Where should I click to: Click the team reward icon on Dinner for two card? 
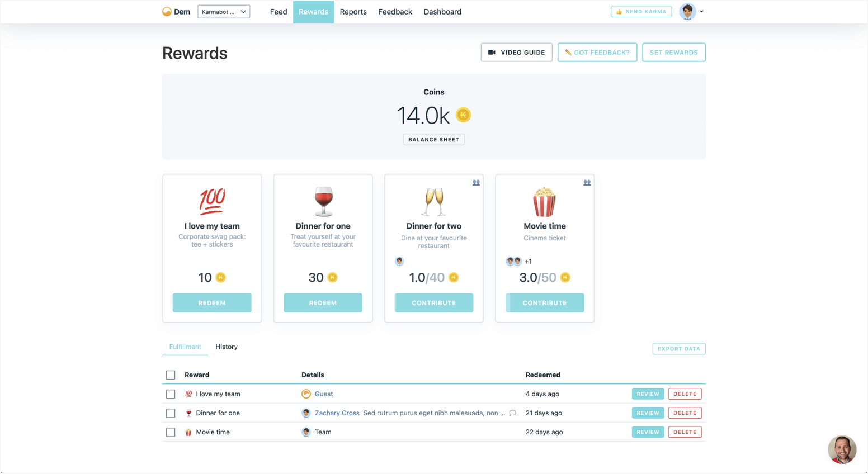476,183
